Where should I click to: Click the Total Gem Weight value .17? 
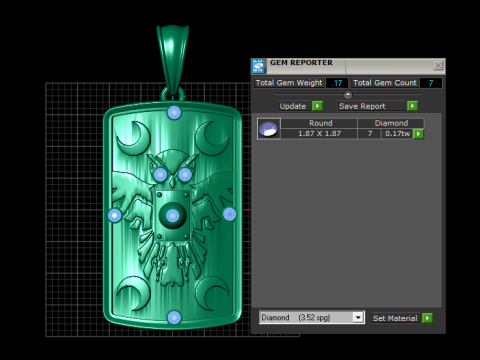(x=337, y=83)
